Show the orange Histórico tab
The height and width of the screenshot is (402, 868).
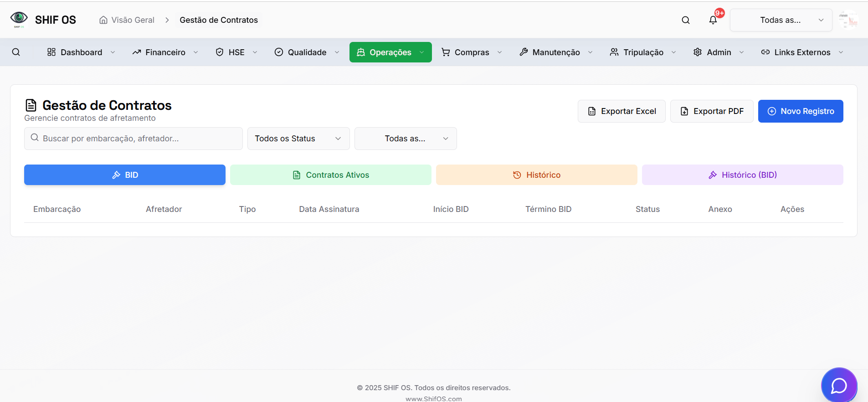tap(536, 175)
